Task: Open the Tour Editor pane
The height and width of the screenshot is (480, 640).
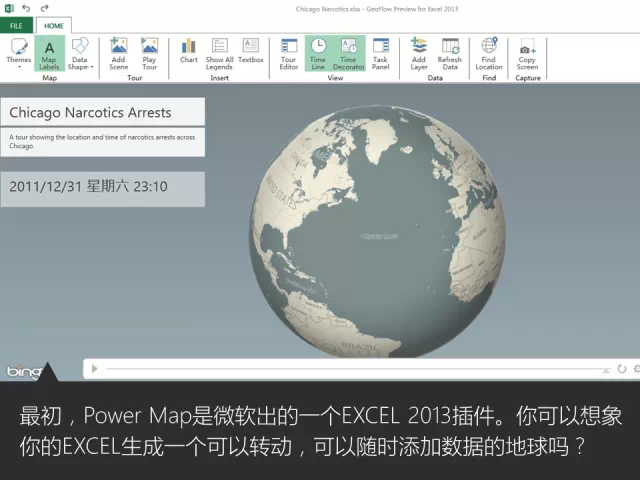Action: (288, 53)
